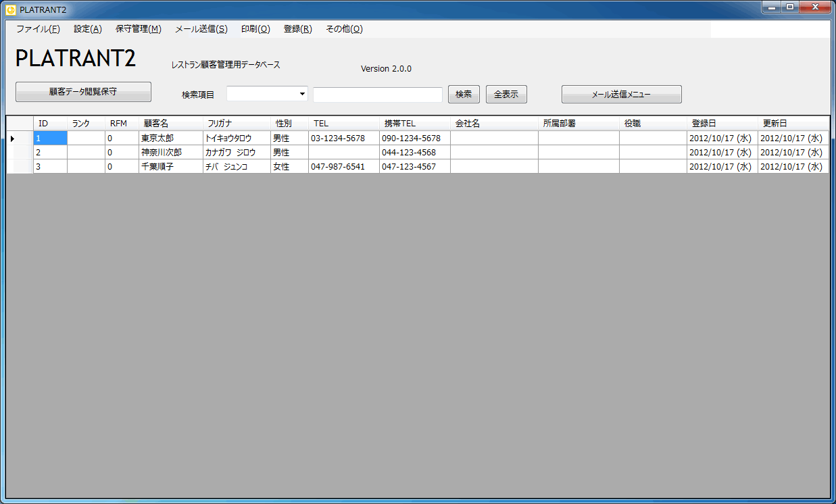Click mobile number 047-123-4567
Screen dimensions: 836x504
pyautogui.click(x=415, y=166)
